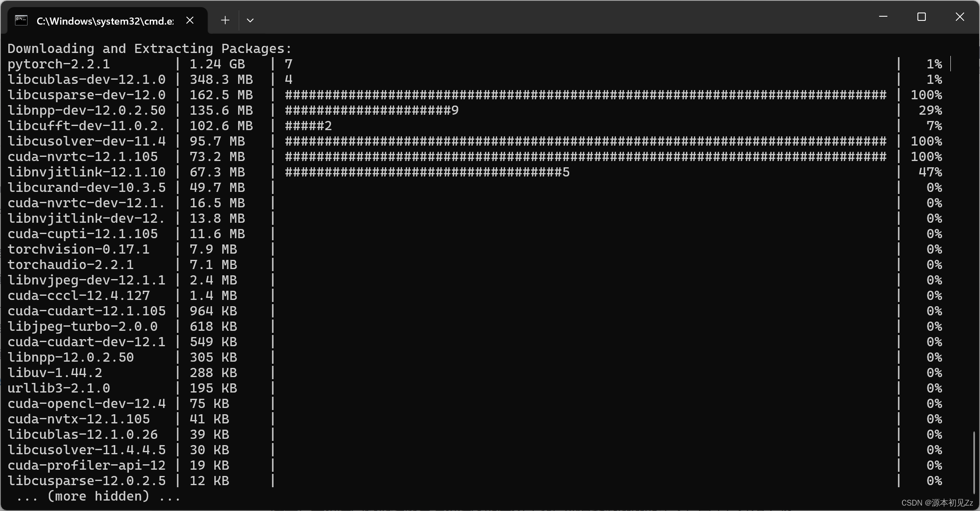Click the cmd terminal icon in tab
Image resolution: width=980 pixels, height=511 pixels.
(x=21, y=20)
